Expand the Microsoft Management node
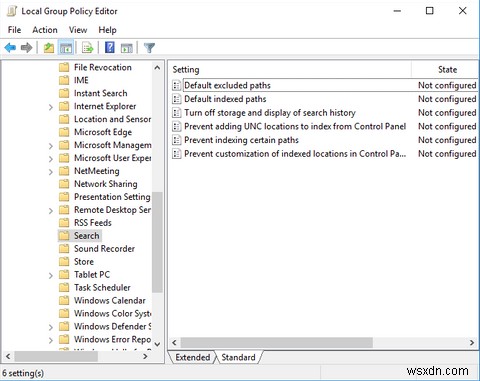This screenshot has height=381, width=480. point(51,146)
